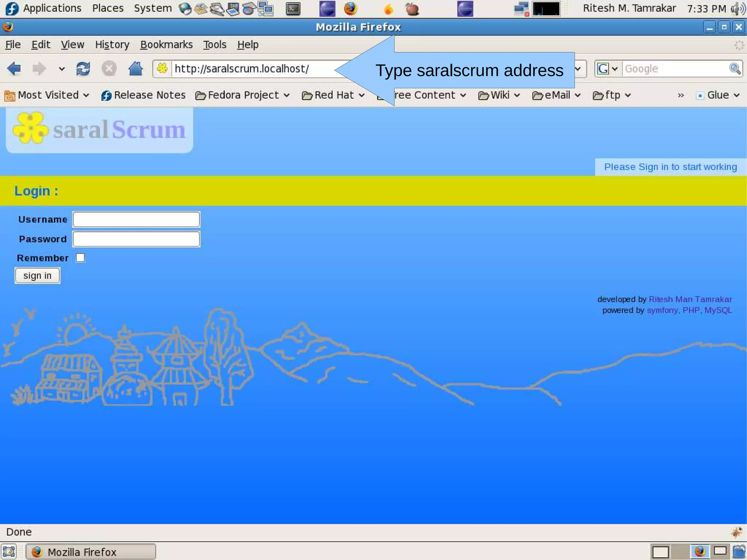Click the Google search magnifier icon
Image resolution: width=747 pixels, height=560 pixels.
[735, 69]
